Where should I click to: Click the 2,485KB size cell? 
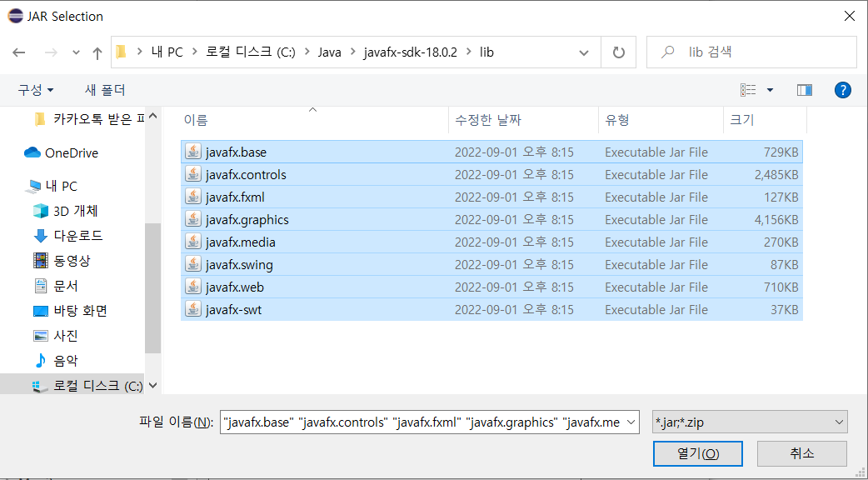[x=776, y=175]
